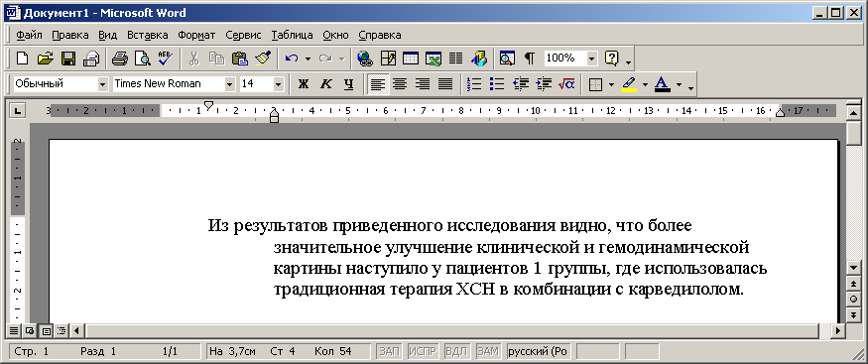This screenshot has height=364, width=868.
Task: Open Word Help question icon
Action: click(612, 58)
